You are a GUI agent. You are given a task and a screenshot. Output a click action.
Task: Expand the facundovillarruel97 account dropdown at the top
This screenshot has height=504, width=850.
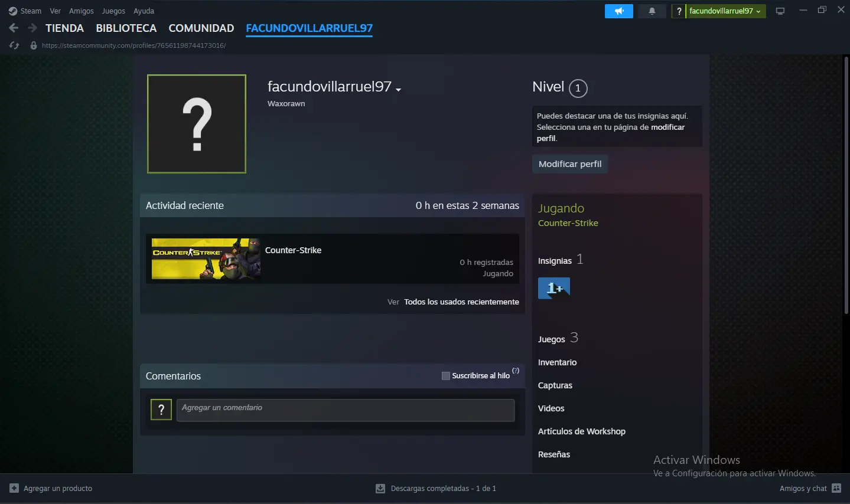point(725,11)
